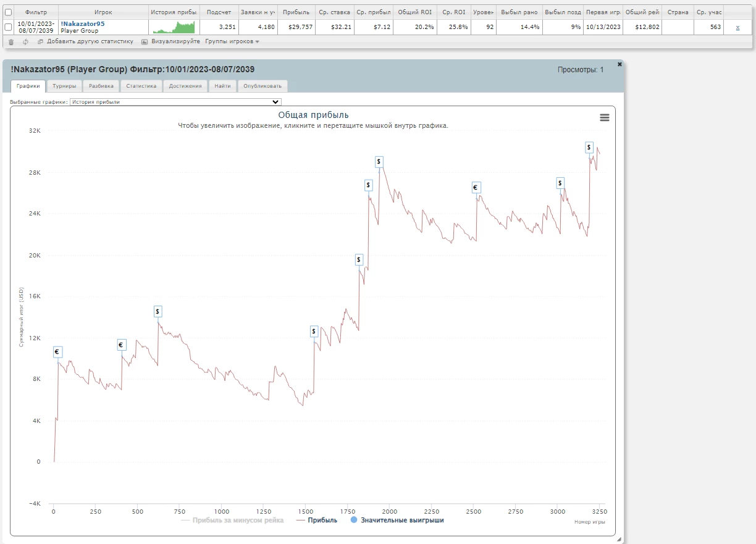
Task: Click the refresh arrows icon
Action: pyautogui.click(x=25, y=42)
